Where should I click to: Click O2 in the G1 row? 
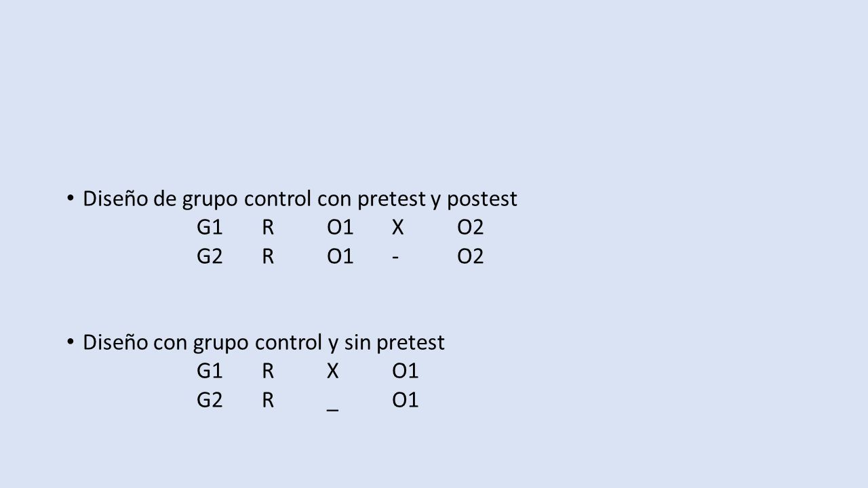pos(471,228)
